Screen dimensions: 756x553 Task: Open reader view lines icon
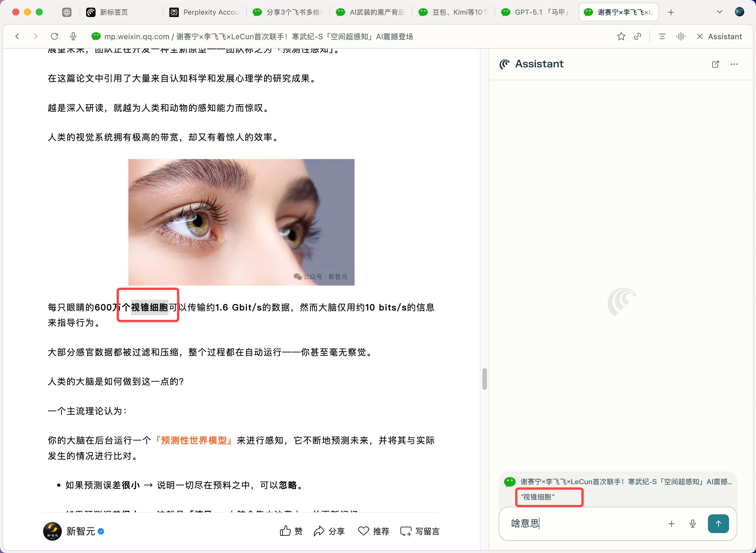(x=662, y=36)
